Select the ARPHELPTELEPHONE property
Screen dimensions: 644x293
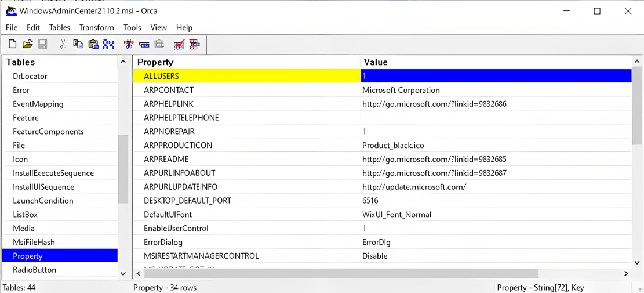[x=247, y=118]
